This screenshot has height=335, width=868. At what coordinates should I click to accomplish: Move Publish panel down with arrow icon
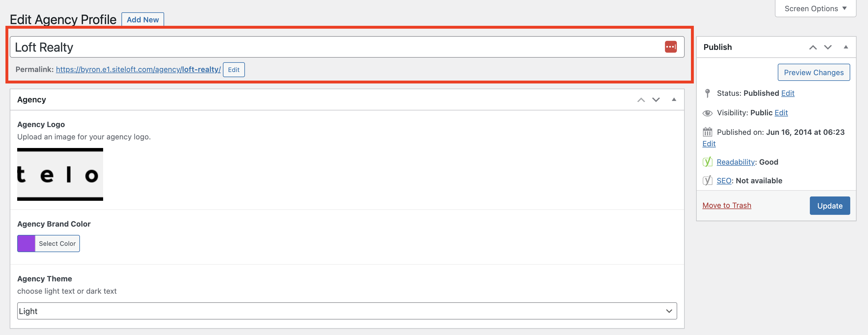click(x=828, y=47)
